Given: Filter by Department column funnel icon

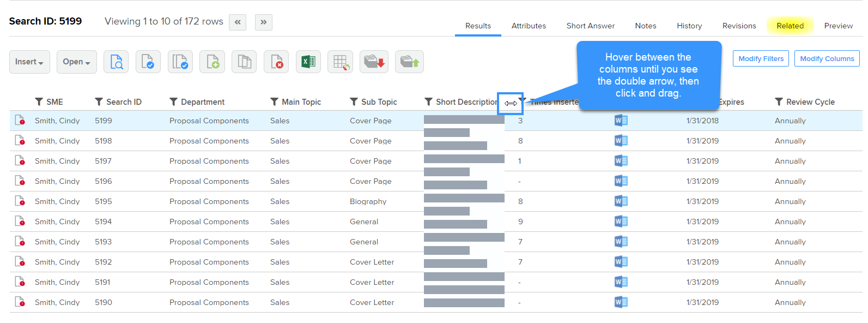Looking at the screenshot, I should point(173,101).
